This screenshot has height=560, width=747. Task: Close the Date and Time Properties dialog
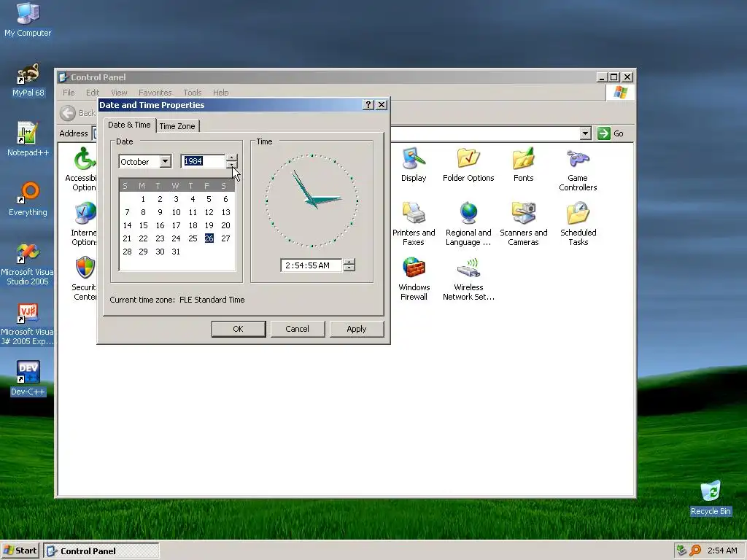coord(382,105)
